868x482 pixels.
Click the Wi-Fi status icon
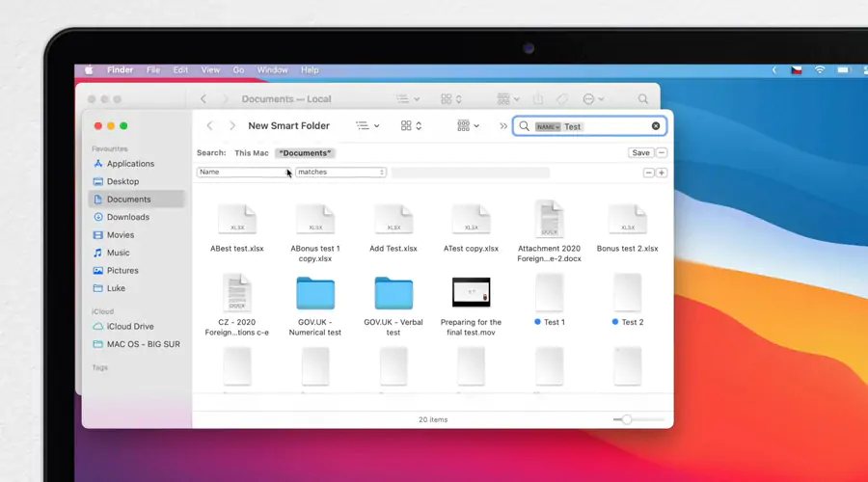point(820,70)
